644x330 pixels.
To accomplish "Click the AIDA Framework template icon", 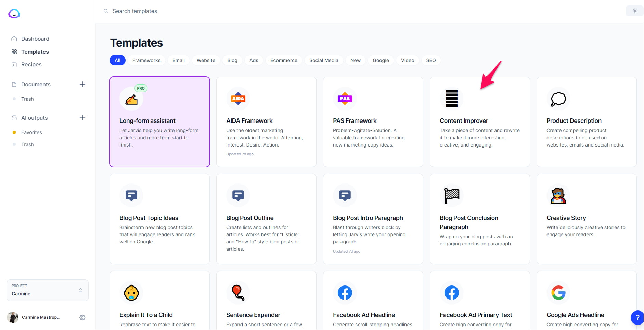I will click(238, 99).
